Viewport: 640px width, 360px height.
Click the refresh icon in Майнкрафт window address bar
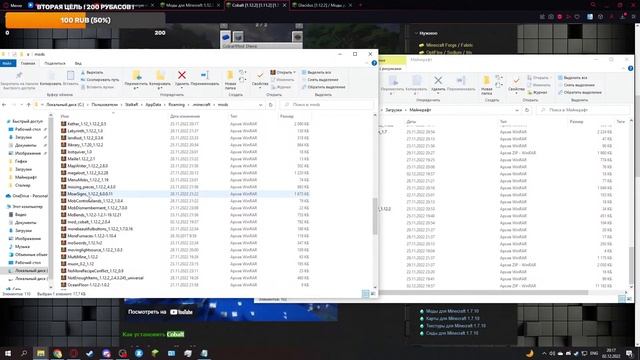(527, 110)
